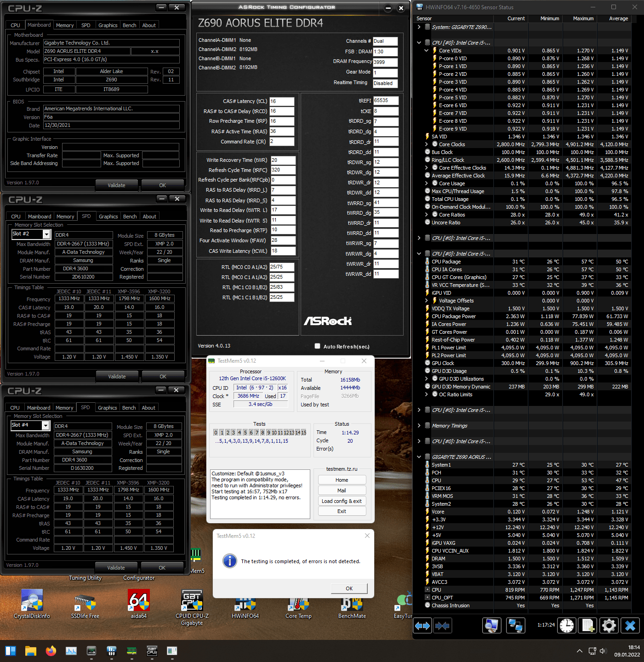
Task: Click Refresh Cycle Time (tRFC) field
Action: 283,170
